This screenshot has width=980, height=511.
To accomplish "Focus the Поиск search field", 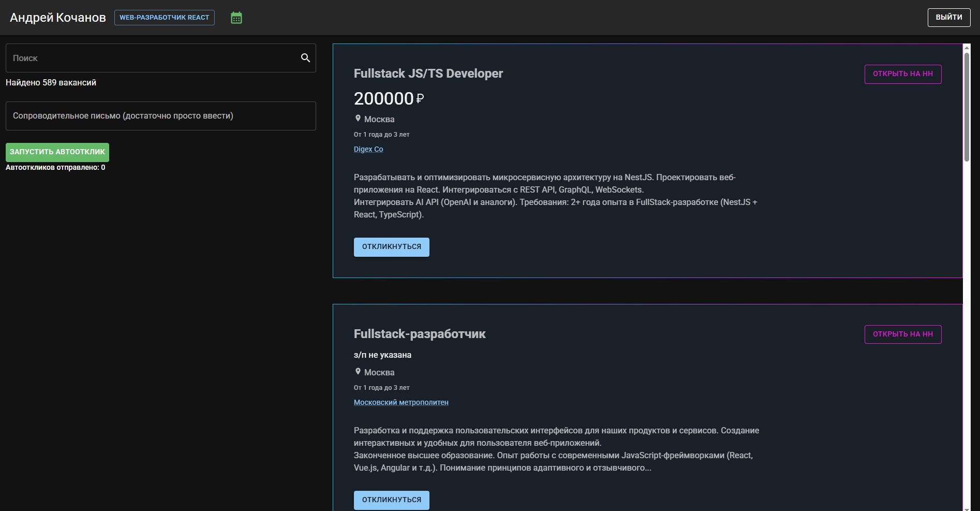I will pos(153,58).
